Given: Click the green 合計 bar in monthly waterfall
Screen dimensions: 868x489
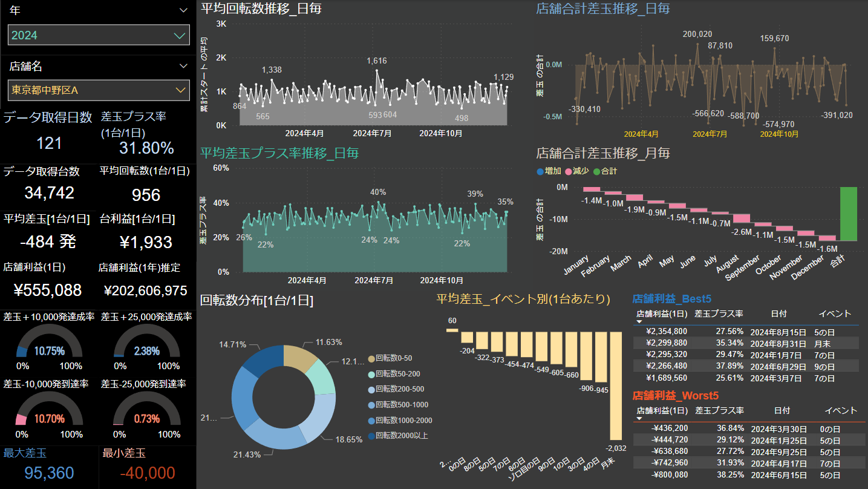Looking at the screenshot, I should (848, 214).
